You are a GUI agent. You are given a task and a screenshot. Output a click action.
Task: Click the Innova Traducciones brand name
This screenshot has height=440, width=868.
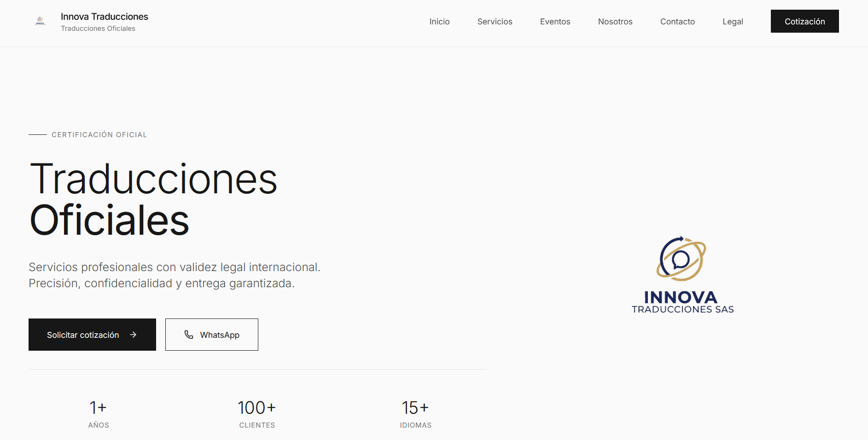[105, 17]
